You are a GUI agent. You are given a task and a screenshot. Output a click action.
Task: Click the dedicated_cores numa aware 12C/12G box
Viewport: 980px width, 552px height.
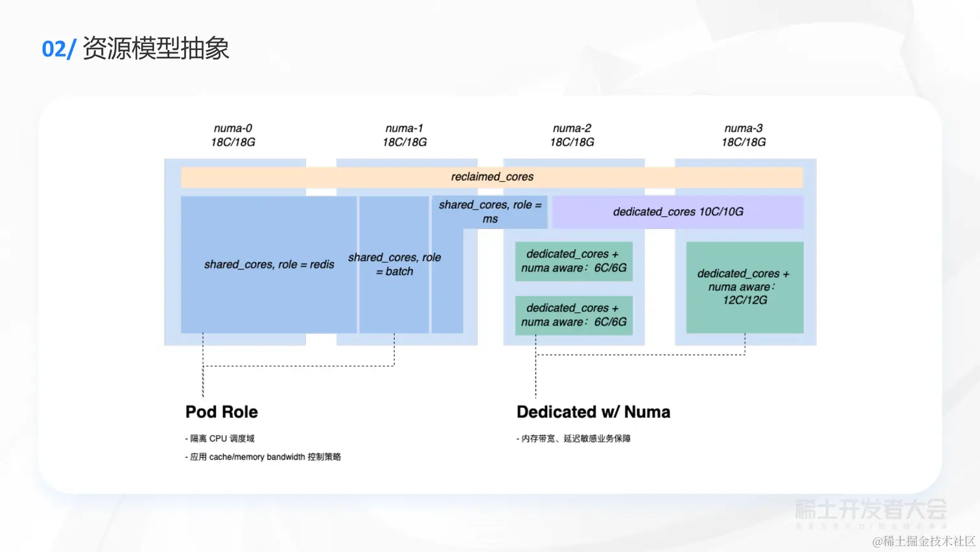click(745, 287)
